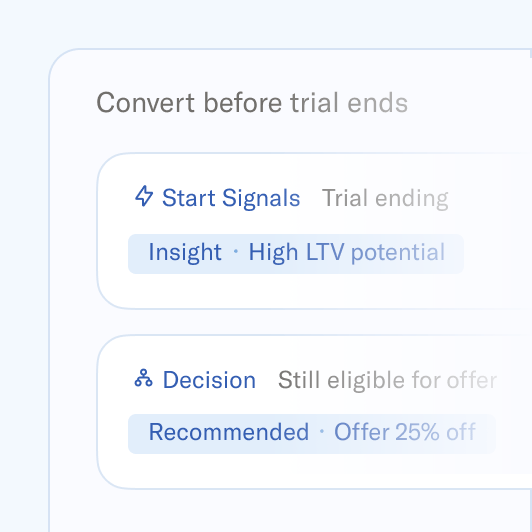Click the "Trial ending" description text
The height and width of the screenshot is (532, 532).
click(x=385, y=198)
